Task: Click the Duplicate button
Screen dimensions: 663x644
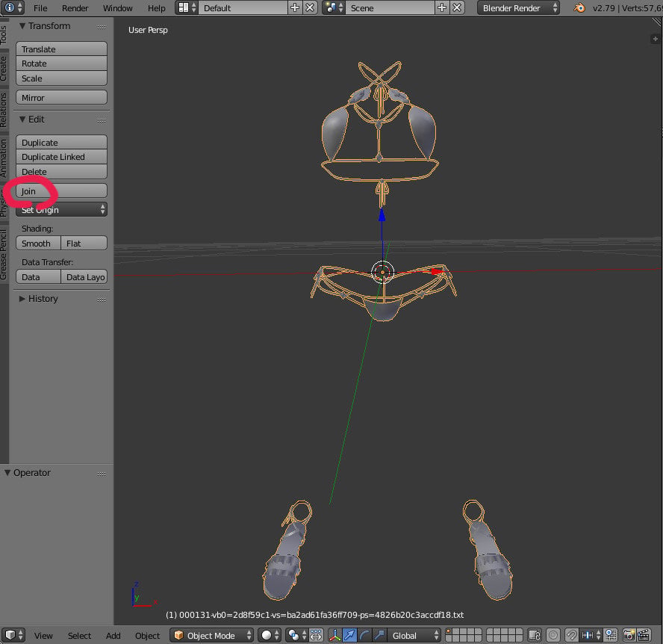Action: point(61,143)
